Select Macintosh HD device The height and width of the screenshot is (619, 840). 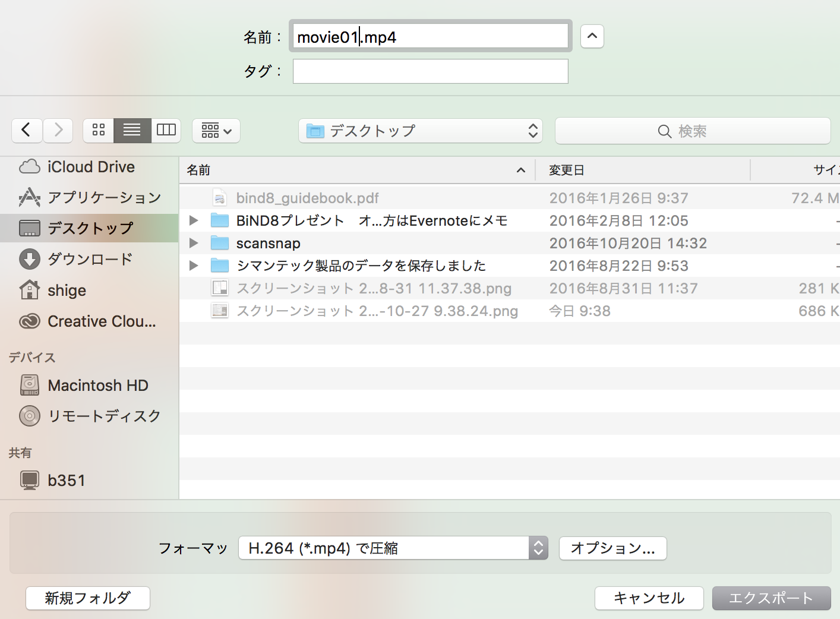[97, 386]
